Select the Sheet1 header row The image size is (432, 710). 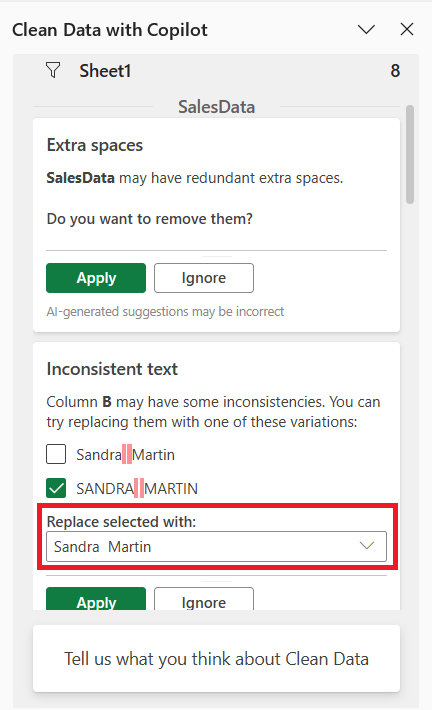tap(216, 71)
